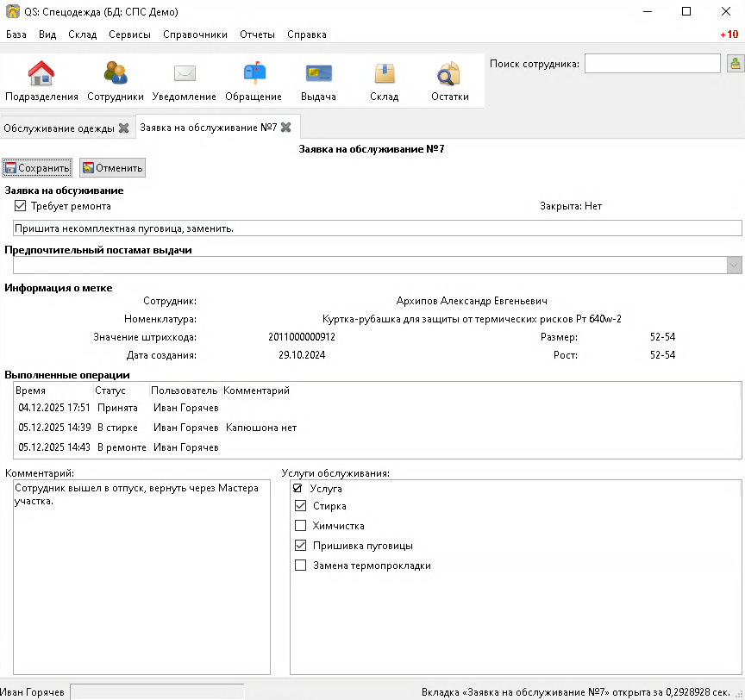The image size is (745, 700).
Task: Expand the Предпочтительный постамат выдачи dropdown
Action: coord(734,266)
